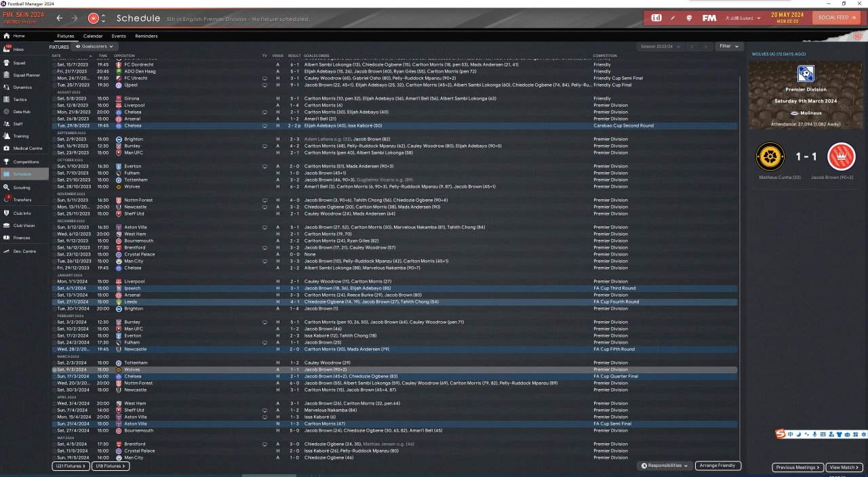The height and width of the screenshot is (477, 868).
Task: Go to next season arrow
Action: tap(707, 46)
